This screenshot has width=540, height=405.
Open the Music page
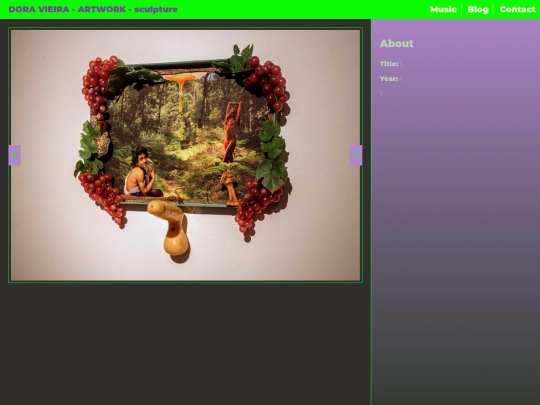coord(443,9)
